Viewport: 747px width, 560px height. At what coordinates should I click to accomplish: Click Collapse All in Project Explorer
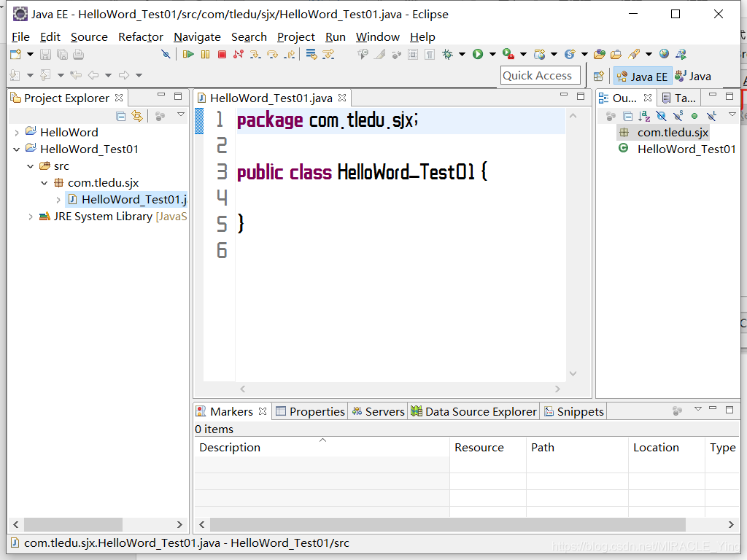click(121, 116)
